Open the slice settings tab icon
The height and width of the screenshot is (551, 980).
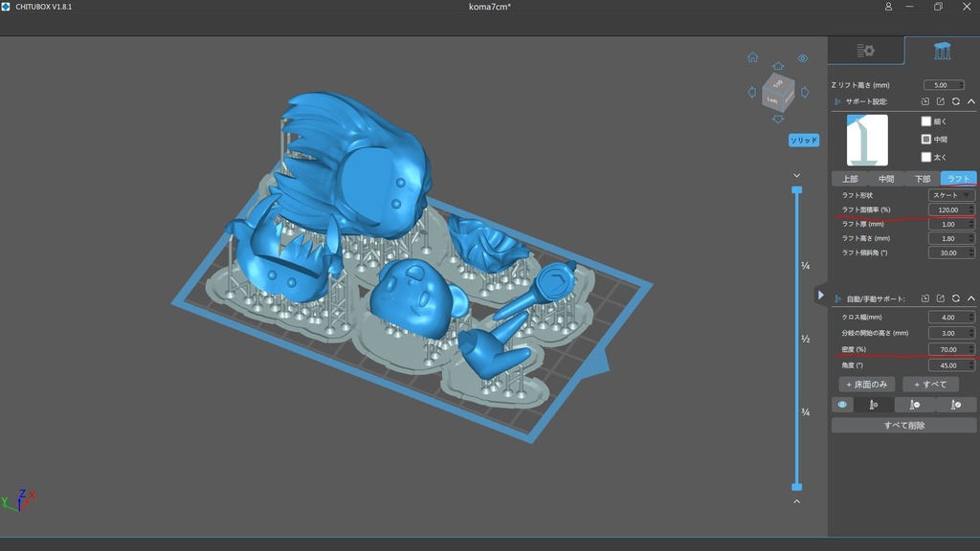(x=865, y=51)
